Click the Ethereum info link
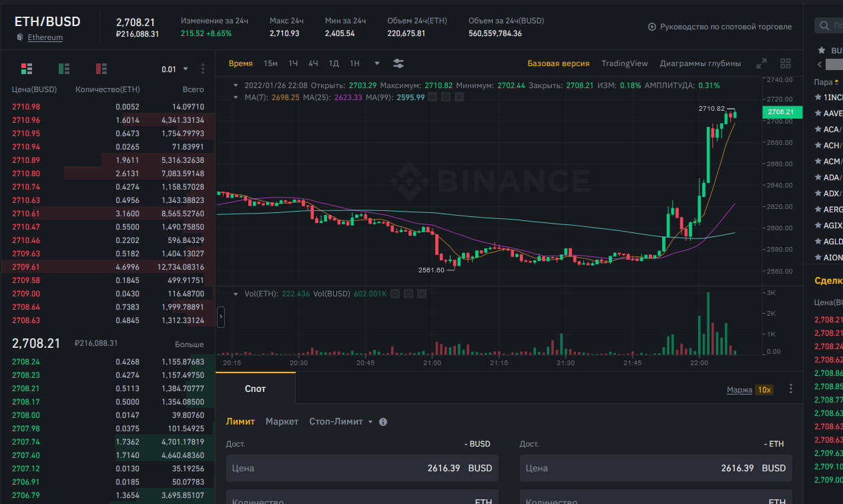The width and height of the screenshot is (843, 504). [45, 37]
